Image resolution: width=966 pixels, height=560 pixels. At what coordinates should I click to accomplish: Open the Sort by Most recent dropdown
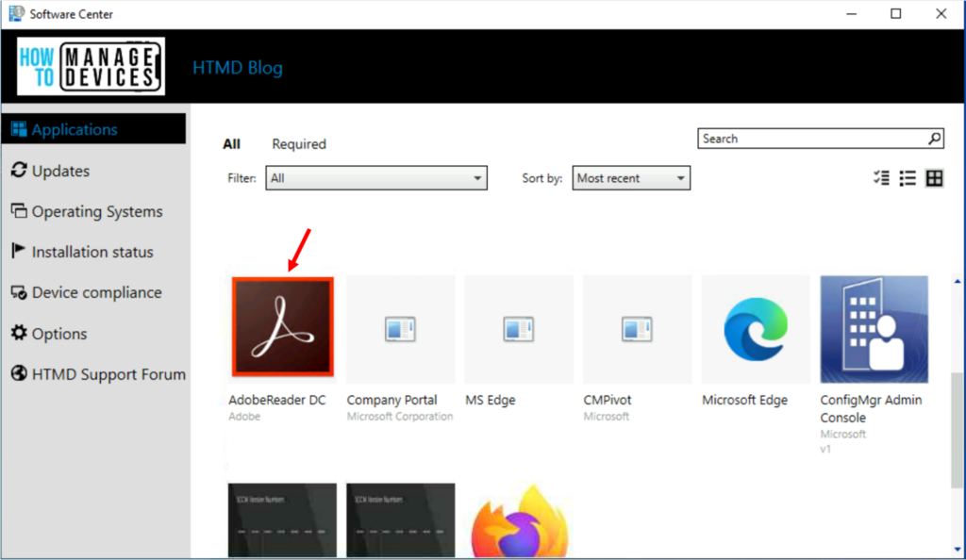point(631,178)
